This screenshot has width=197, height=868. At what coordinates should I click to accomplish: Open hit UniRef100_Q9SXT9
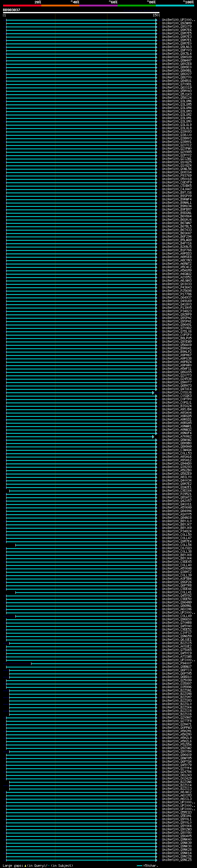point(177,26)
